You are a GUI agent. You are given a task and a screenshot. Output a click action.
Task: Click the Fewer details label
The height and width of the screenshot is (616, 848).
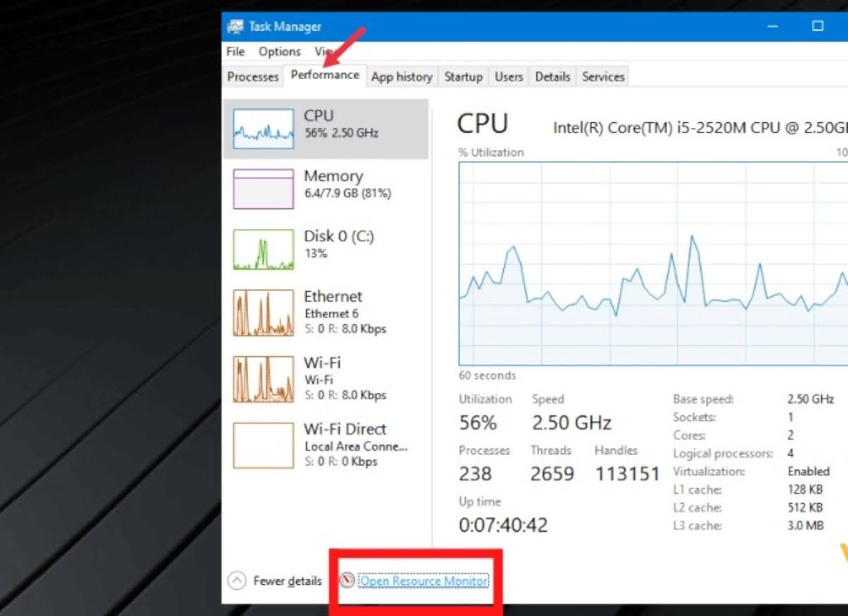click(x=287, y=581)
